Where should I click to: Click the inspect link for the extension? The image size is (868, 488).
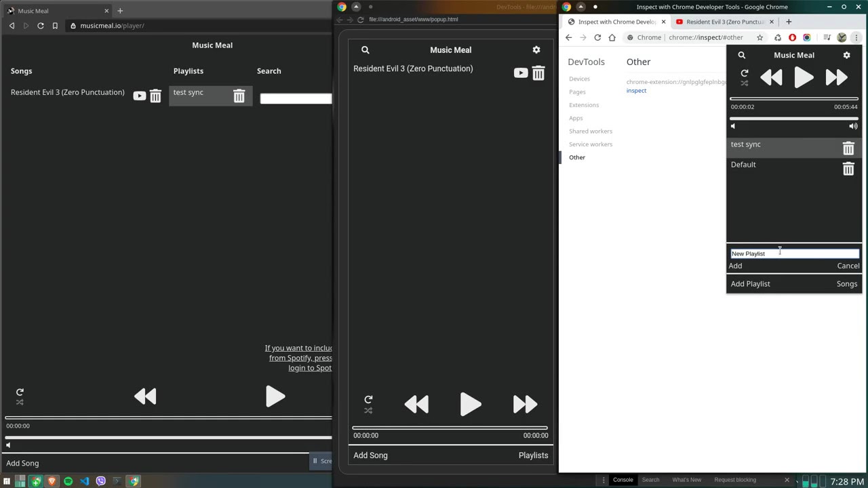[636, 90]
